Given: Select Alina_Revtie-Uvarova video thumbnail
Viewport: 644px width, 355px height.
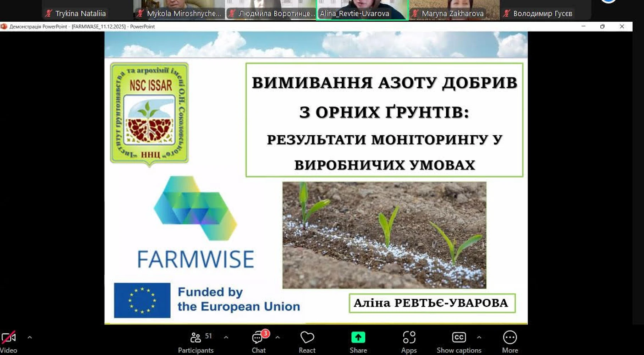Looking at the screenshot, I should 362,10.
